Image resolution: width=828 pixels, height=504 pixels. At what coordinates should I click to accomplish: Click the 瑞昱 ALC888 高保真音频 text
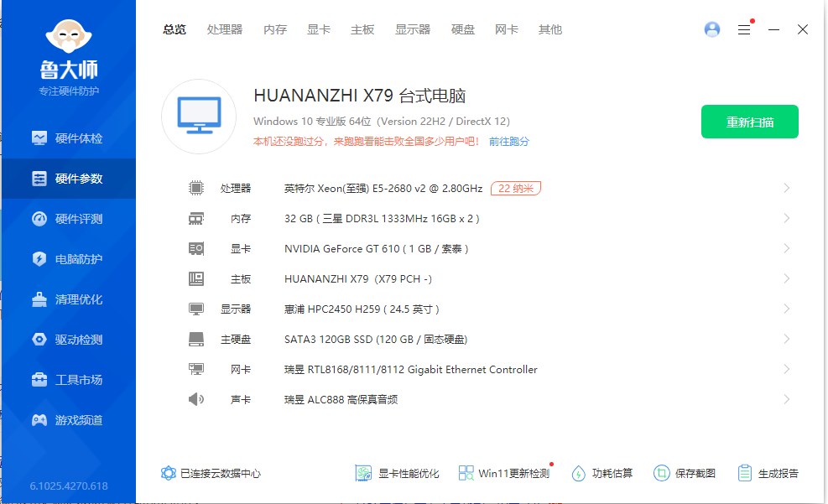[x=341, y=399]
